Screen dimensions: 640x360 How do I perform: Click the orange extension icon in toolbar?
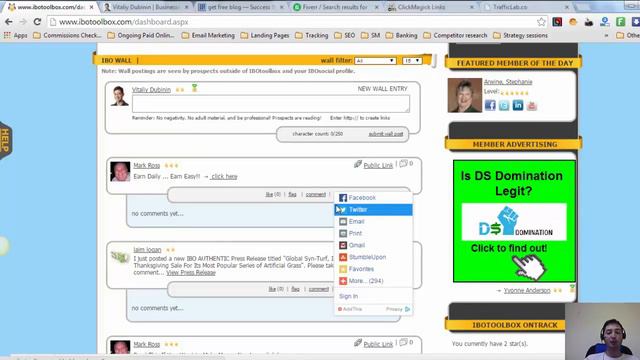(573, 22)
